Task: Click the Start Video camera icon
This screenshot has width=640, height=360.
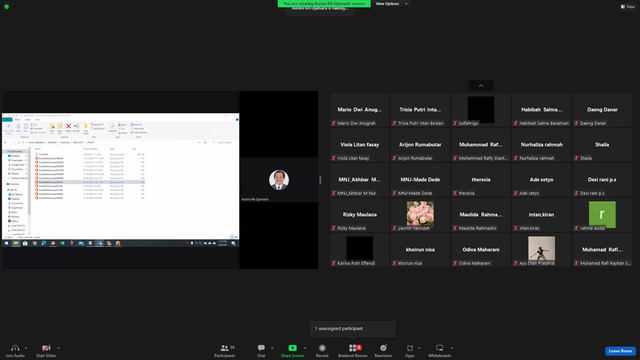Action: [x=46, y=348]
